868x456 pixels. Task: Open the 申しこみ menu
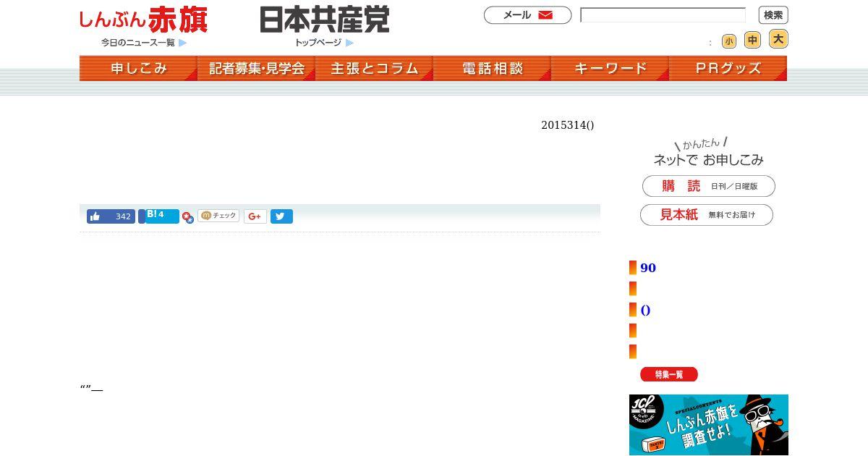(x=138, y=69)
